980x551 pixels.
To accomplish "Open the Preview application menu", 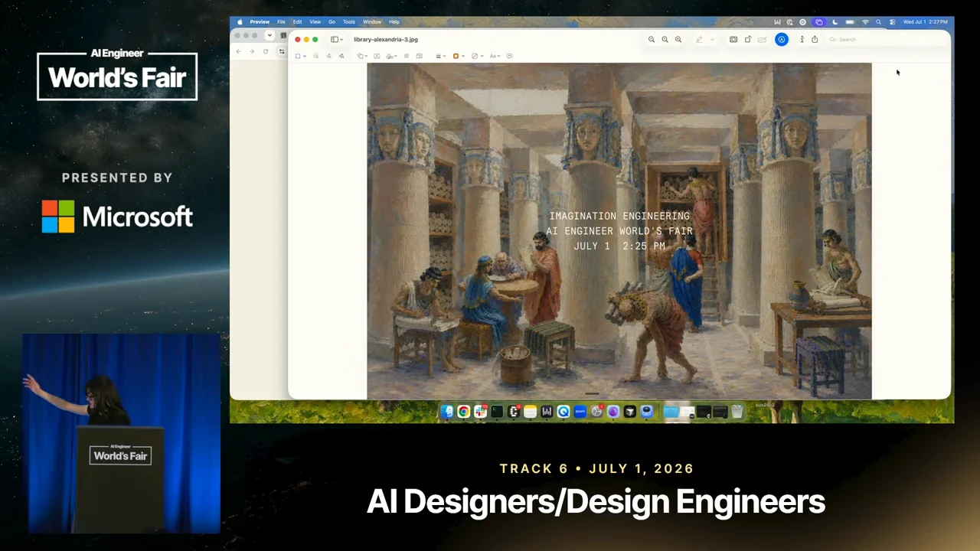I will click(x=259, y=21).
